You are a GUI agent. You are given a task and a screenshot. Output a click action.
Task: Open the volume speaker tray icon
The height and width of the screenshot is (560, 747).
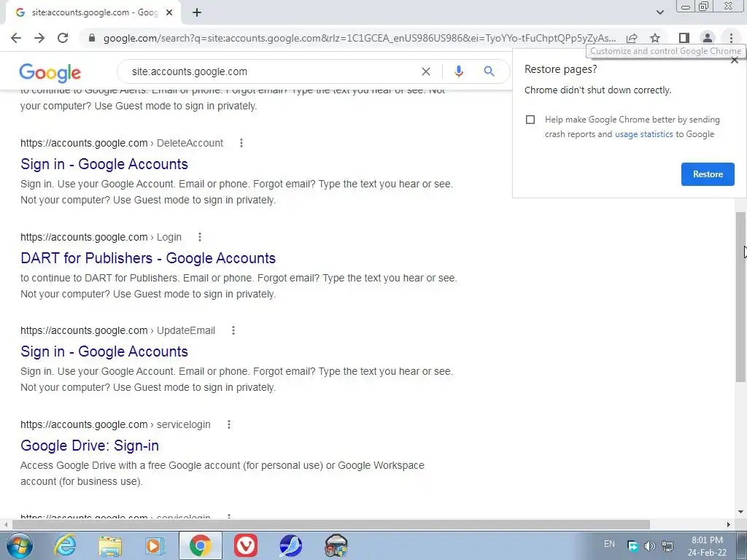650,545
